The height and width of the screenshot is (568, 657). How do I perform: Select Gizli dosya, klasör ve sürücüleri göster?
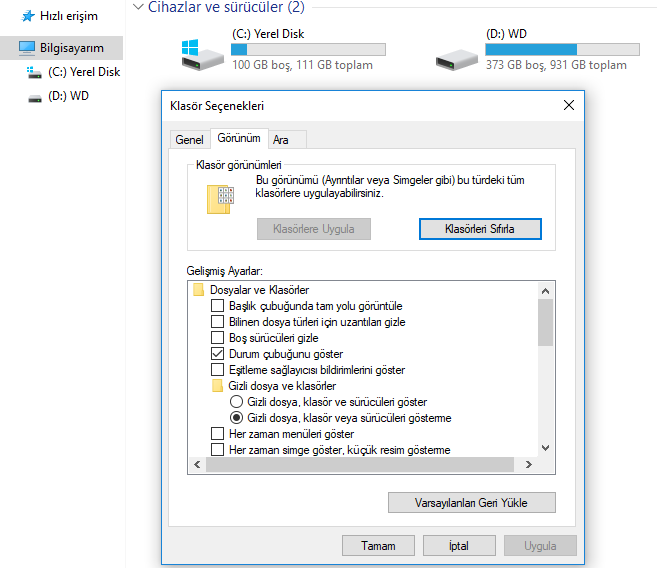pyautogui.click(x=236, y=402)
